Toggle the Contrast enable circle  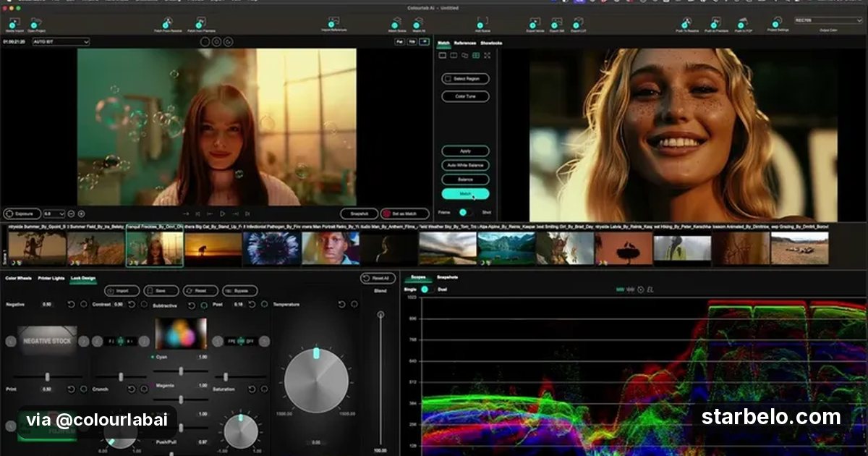pos(144,305)
